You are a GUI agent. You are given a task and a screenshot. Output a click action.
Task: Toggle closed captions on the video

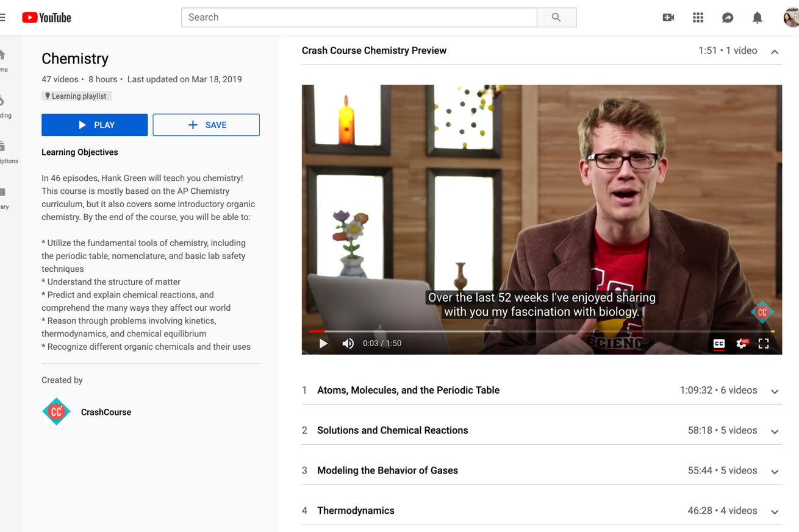pyautogui.click(x=719, y=344)
